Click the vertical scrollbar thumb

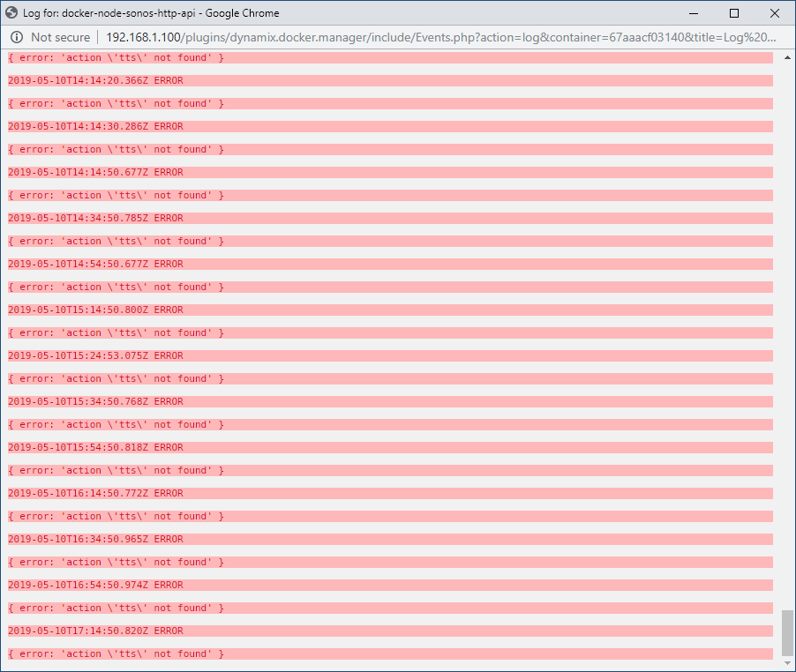787,633
